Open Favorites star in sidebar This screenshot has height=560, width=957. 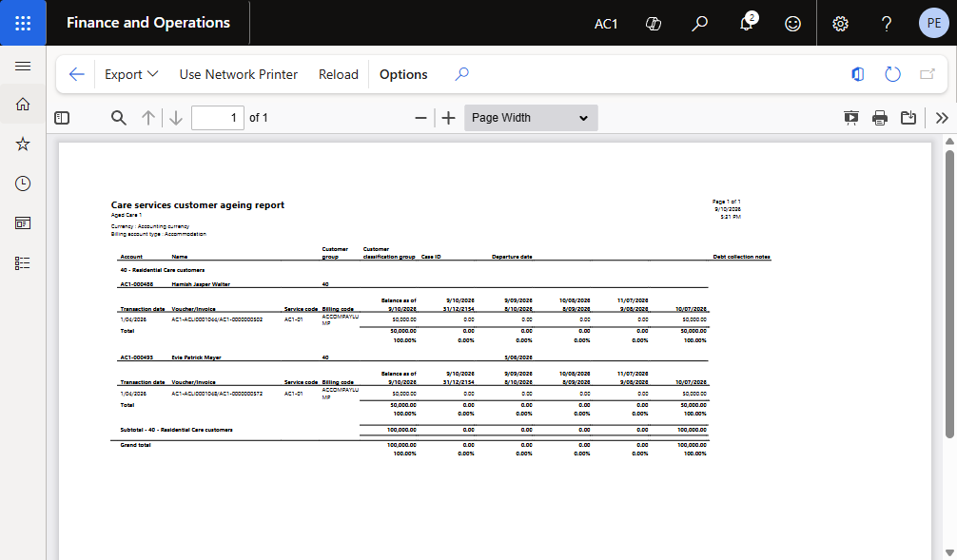[23, 144]
